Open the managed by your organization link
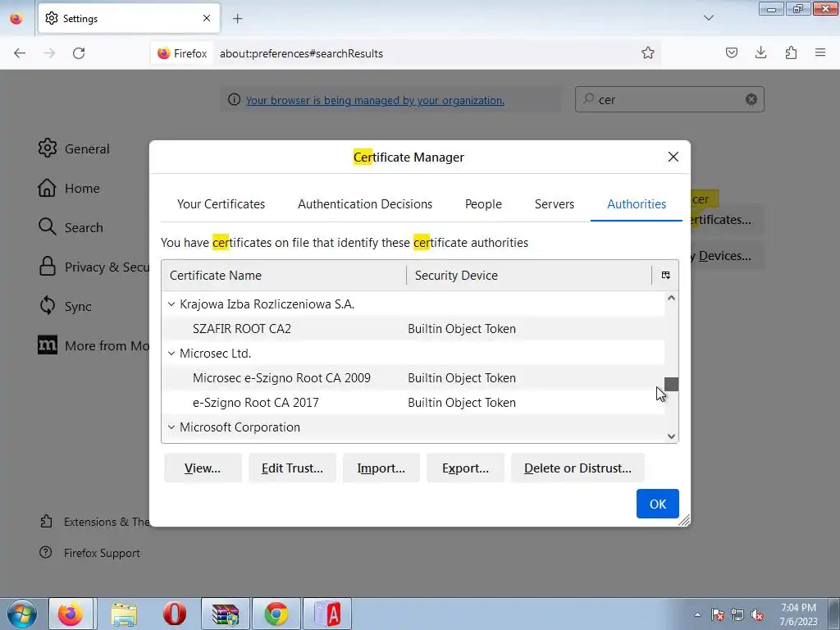Viewport: 840px width, 630px height. (x=375, y=100)
